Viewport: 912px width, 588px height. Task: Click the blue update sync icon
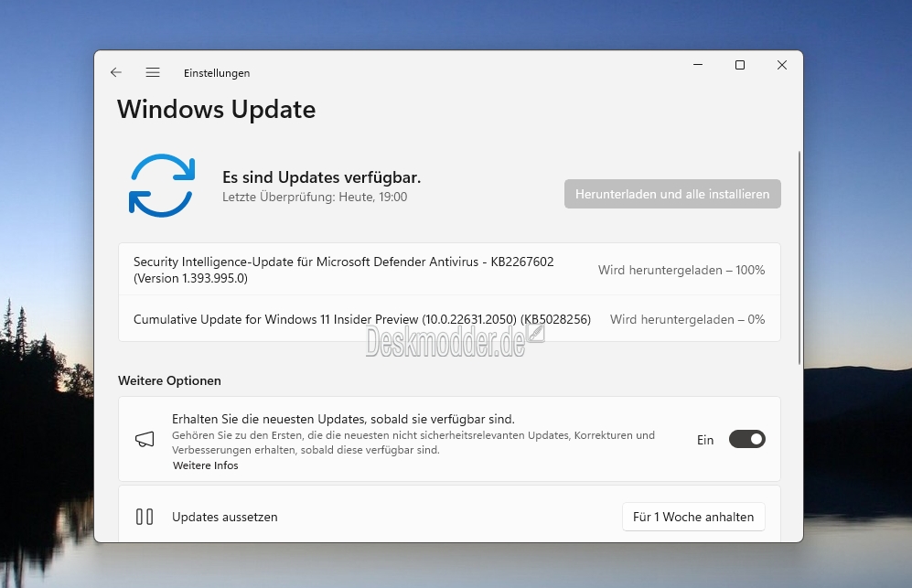tap(162, 186)
